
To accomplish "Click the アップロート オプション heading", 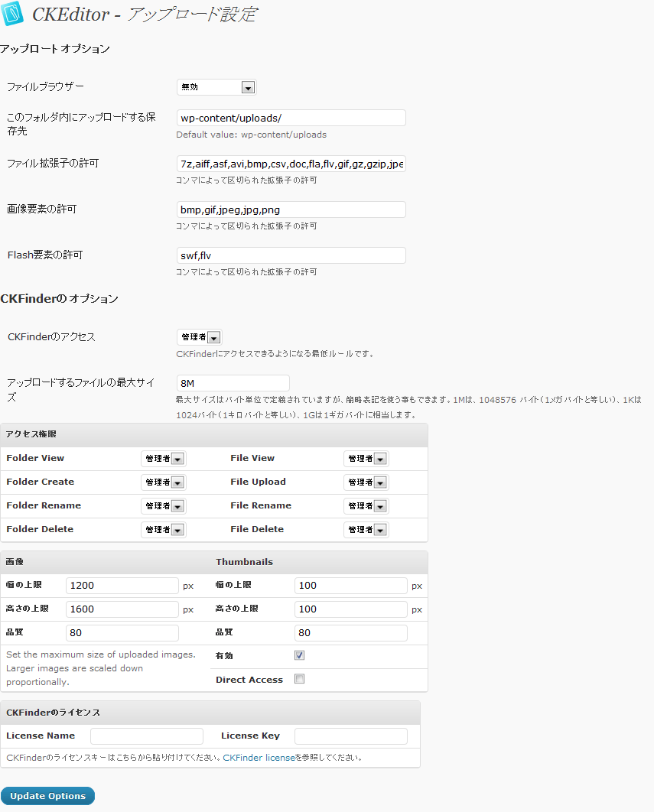I will click(55, 49).
